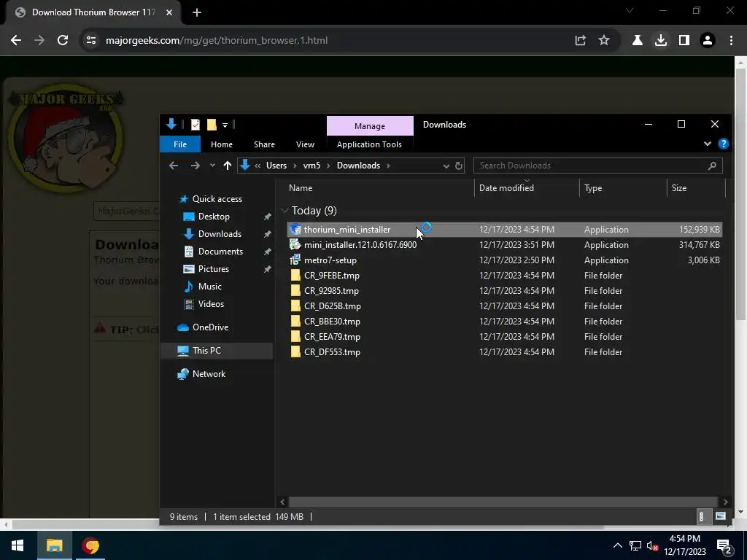Select Quick access in navigation pane
This screenshot has height=560, width=747.
217,199
